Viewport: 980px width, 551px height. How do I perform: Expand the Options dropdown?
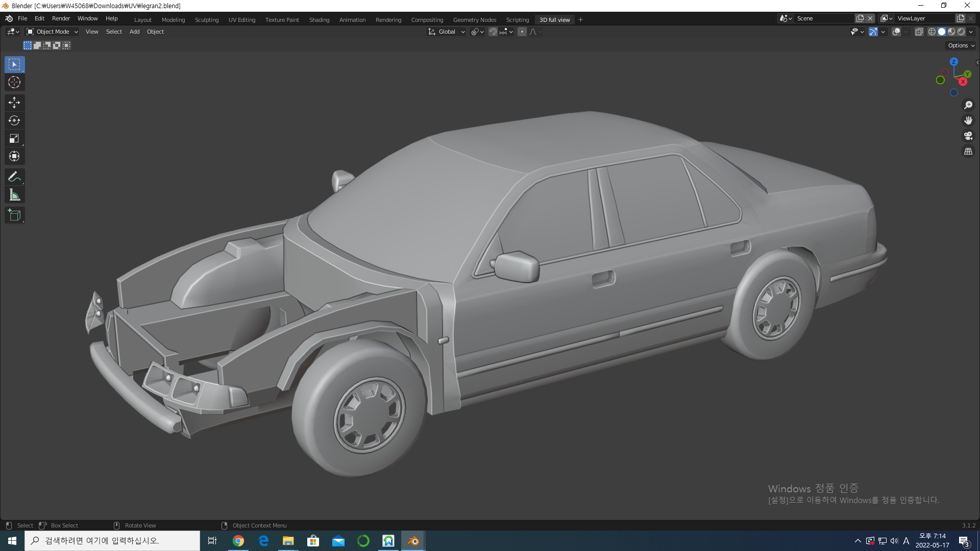[x=961, y=45]
